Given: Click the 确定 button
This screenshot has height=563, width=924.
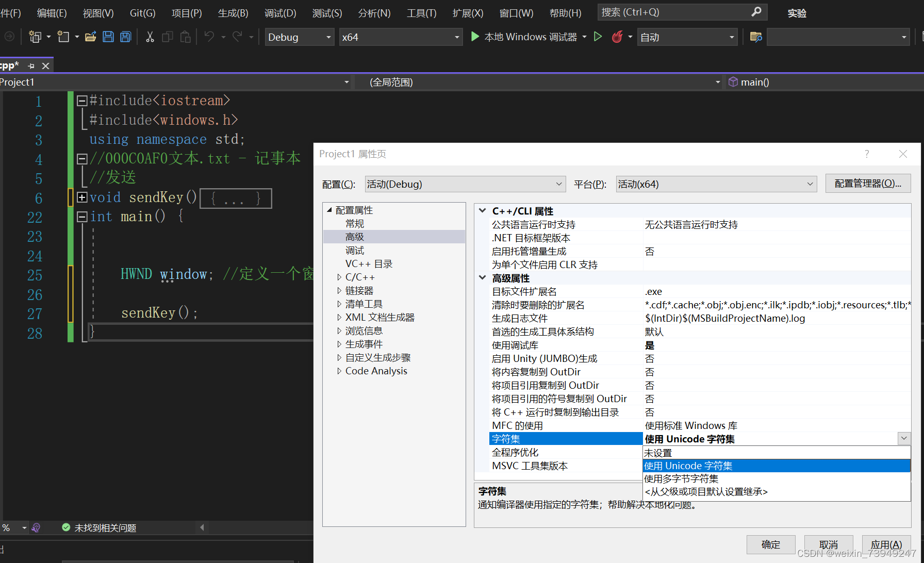Looking at the screenshot, I should tap(771, 544).
